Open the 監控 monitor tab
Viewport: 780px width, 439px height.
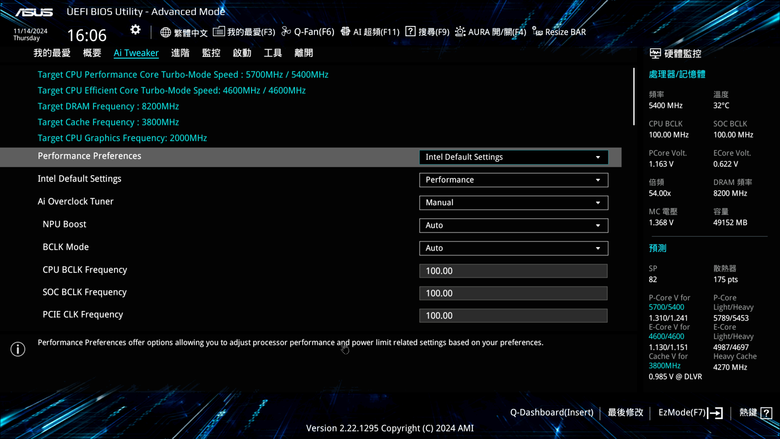point(211,53)
